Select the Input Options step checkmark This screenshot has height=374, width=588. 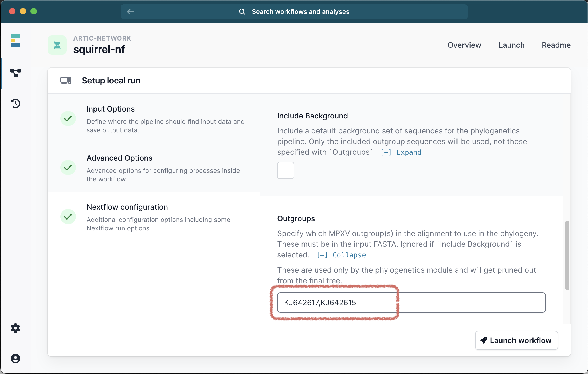(x=68, y=118)
